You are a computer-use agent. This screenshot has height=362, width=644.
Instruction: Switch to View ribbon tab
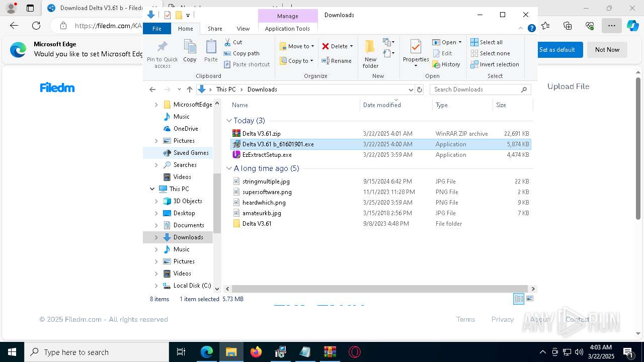click(243, 29)
